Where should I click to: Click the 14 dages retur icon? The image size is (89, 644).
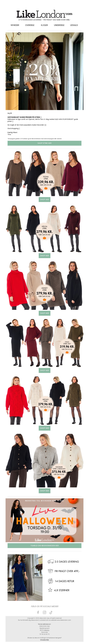[x=50, y=581]
